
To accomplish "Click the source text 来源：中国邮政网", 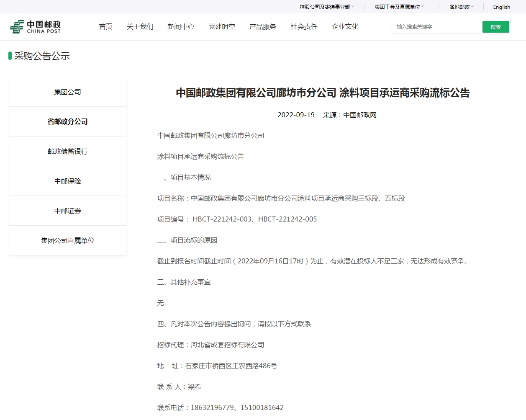I will (x=350, y=115).
